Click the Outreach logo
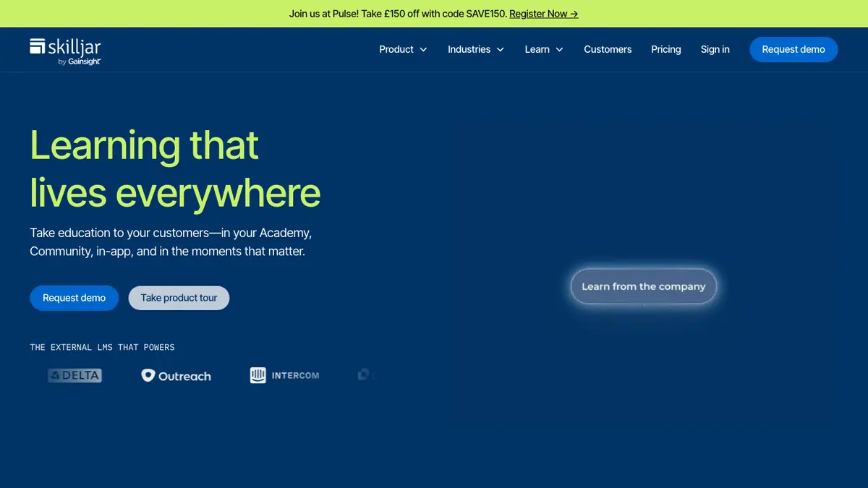Screen dimensions: 868x488 176,376
